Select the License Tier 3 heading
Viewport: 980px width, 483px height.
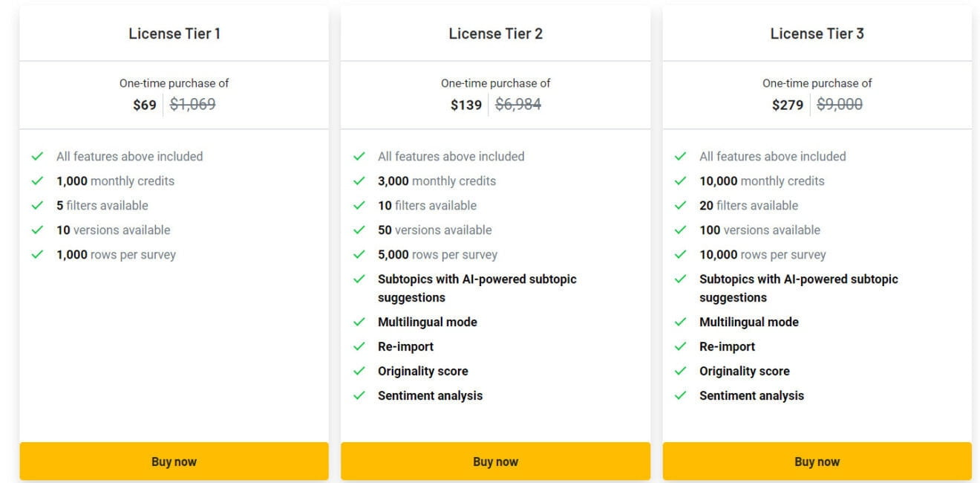[x=817, y=33]
